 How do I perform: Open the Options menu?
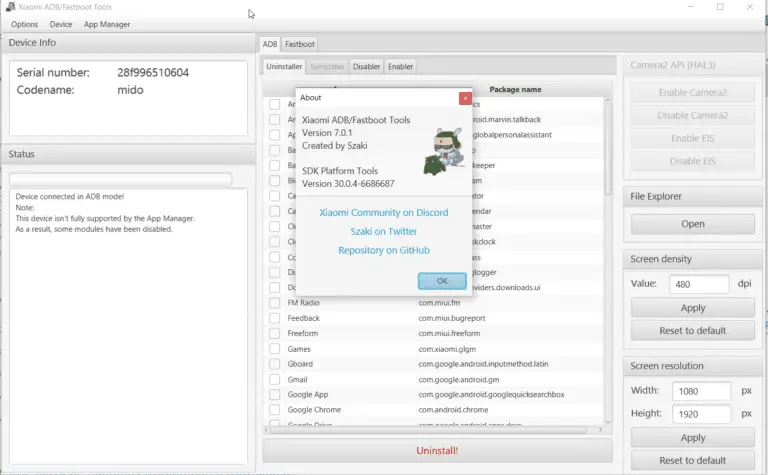tap(24, 24)
